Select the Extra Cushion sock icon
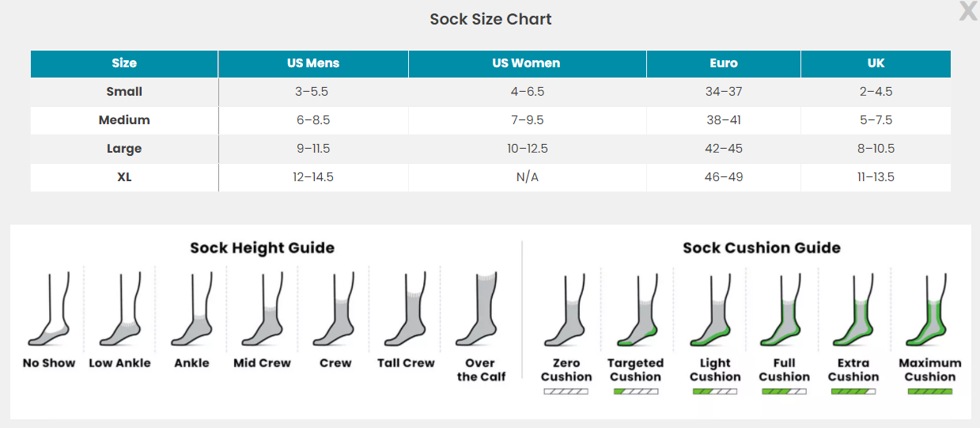The width and height of the screenshot is (980, 428). 853,312
